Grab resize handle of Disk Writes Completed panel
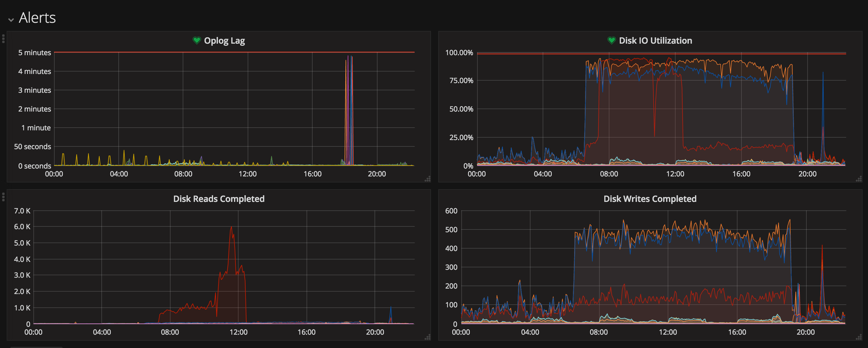The width and height of the screenshot is (868, 348). tap(859, 337)
